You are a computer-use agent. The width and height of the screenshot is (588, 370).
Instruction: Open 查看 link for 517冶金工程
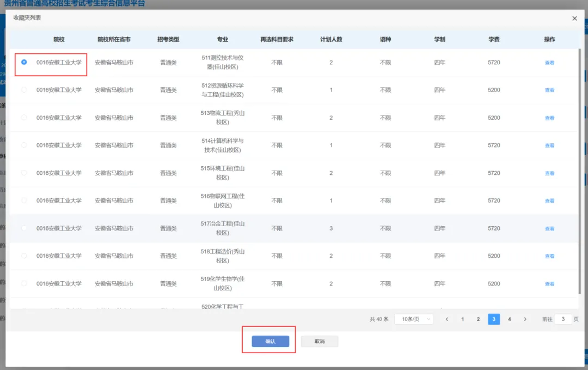click(x=549, y=228)
